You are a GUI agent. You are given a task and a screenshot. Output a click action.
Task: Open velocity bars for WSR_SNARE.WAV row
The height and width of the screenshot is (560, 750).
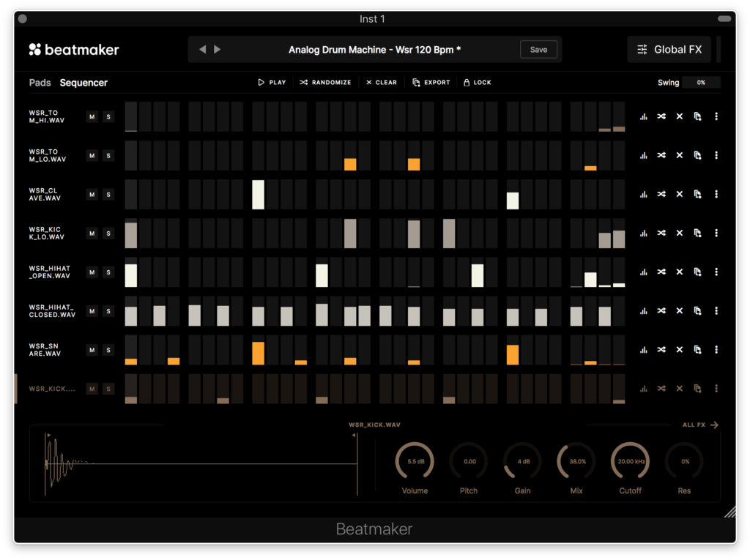pos(643,350)
